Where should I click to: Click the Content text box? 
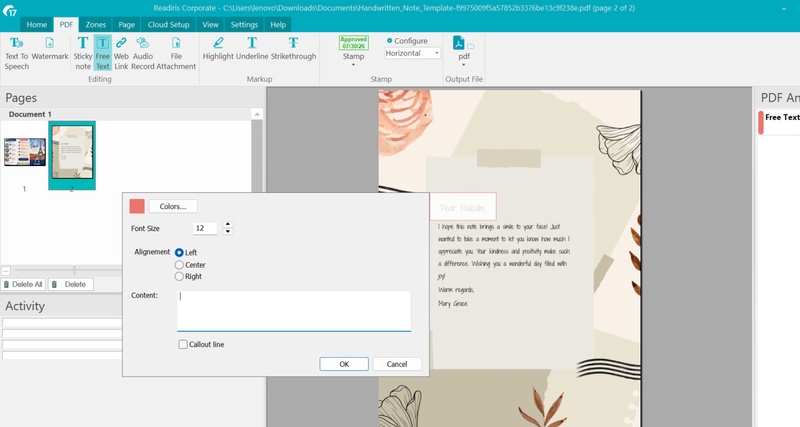click(x=294, y=311)
